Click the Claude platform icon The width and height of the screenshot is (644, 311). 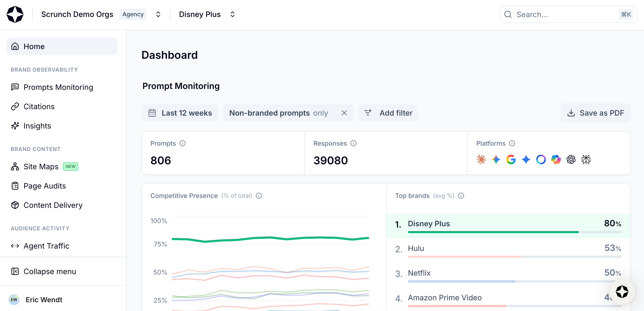point(481,159)
